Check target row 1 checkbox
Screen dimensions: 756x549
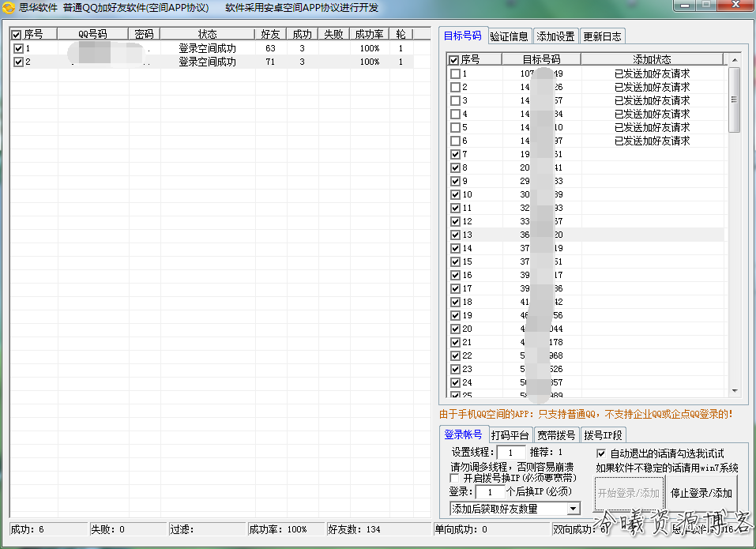click(455, 73)
